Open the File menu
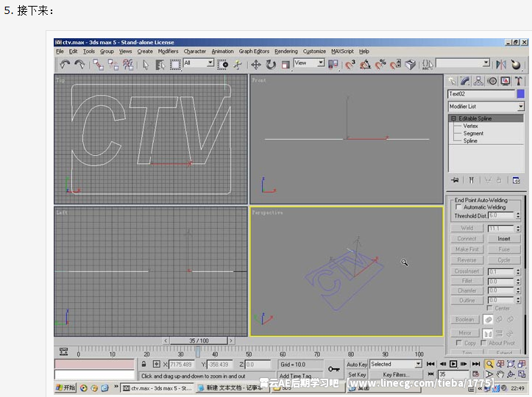The width and height of the screenshot is (532, 397). coord(60,51)
